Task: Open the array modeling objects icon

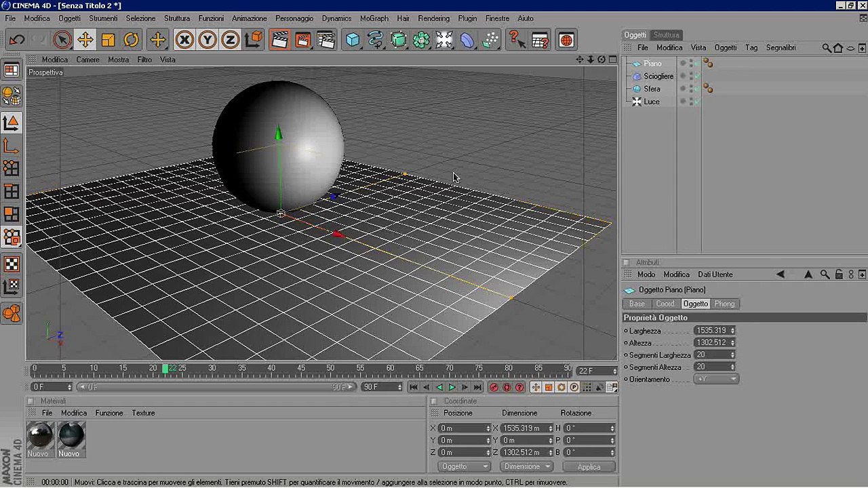Action: pos(421,40)
